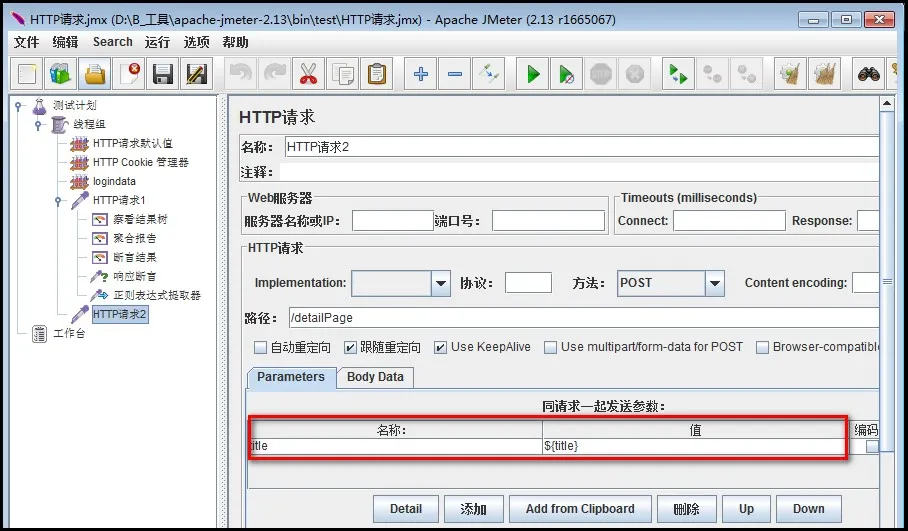Open the Implementation dropdown
The height and width of the screenshot is (531, 908).
[x=441, y=284]
